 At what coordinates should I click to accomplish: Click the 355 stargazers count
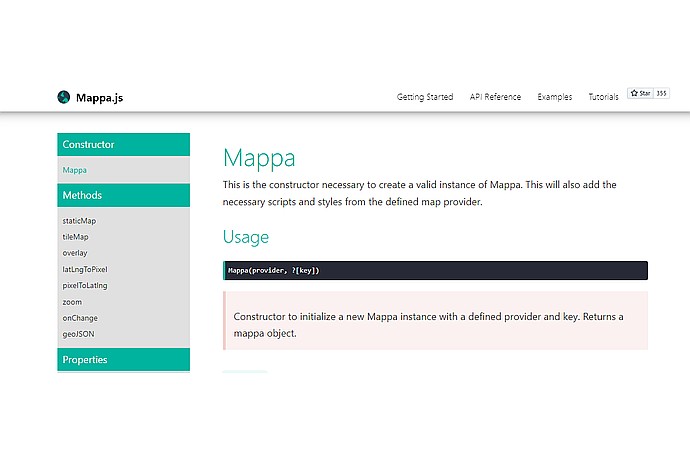661,93
